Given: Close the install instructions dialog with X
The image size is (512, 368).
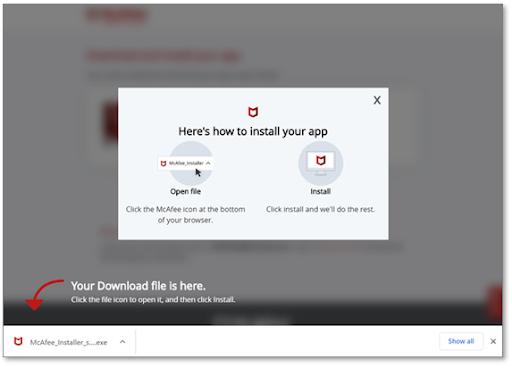Looking at the screenshot, I should (x=377, y=100).
